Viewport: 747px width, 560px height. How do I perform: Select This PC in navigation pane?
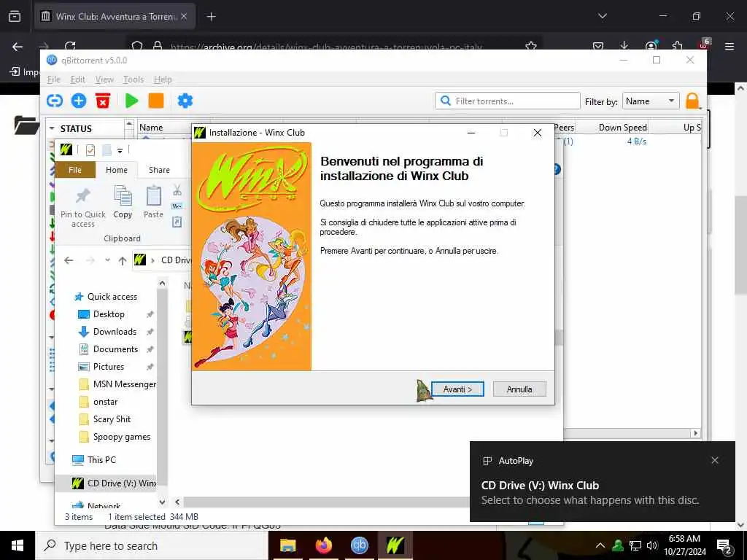[x=101, y=459]
